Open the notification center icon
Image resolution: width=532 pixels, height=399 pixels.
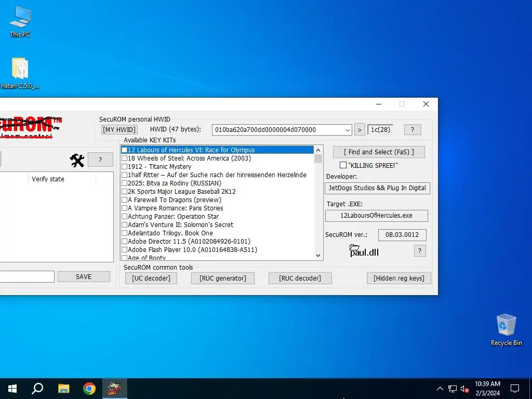(515, 389)
